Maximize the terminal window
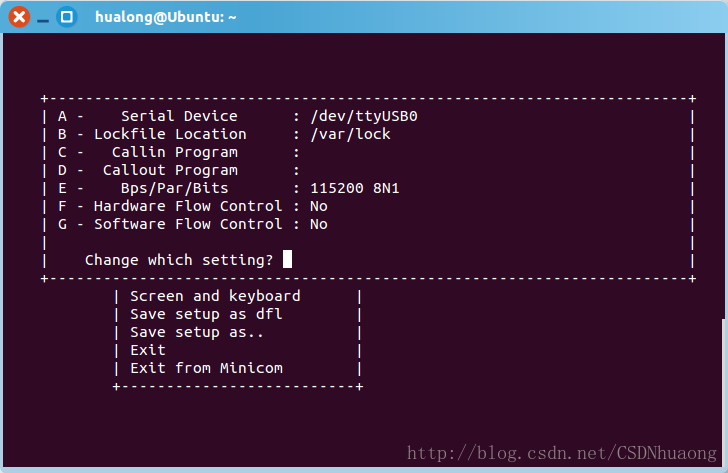The height and width of the screenshot is (473, 728). tap(67, 16)
